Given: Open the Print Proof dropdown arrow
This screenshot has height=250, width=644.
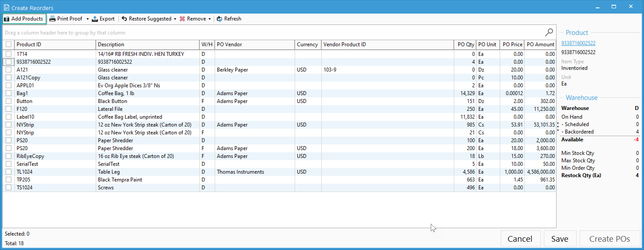Looking at the screenshot, I should [87, 19].
